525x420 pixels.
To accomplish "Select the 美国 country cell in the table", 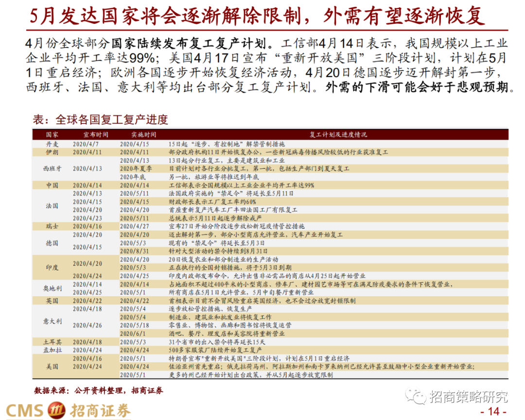I will click(x=52, y=367).
